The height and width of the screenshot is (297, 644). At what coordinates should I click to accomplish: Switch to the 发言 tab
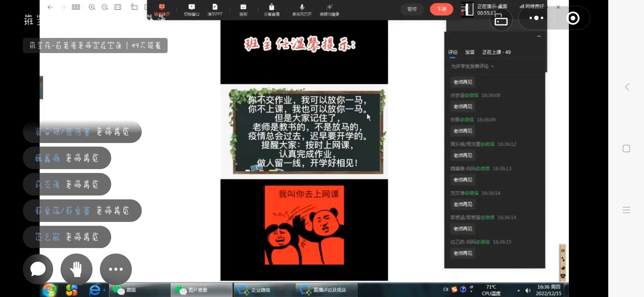[470, 52]
